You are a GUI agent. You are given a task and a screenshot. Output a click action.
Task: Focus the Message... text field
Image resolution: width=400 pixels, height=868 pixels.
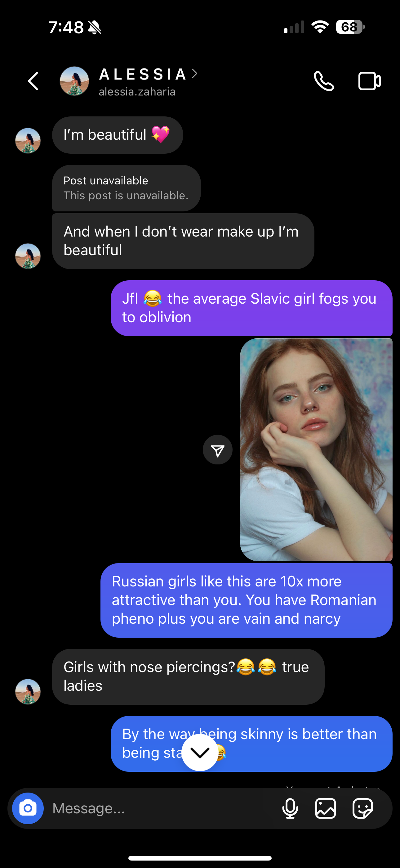[162, 808]
